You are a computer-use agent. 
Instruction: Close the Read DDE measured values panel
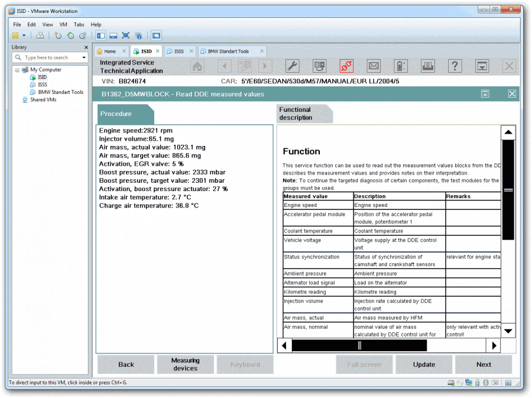tap(512, 94)
